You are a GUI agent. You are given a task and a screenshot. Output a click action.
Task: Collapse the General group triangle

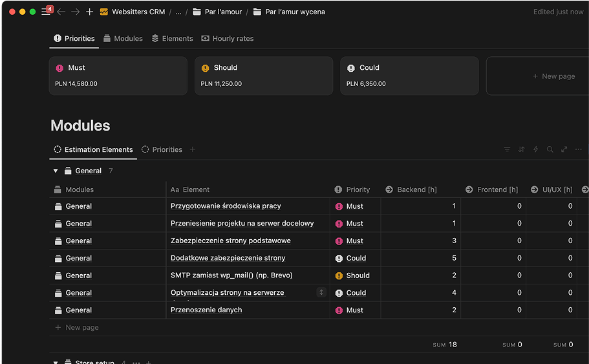click(56, 171)
